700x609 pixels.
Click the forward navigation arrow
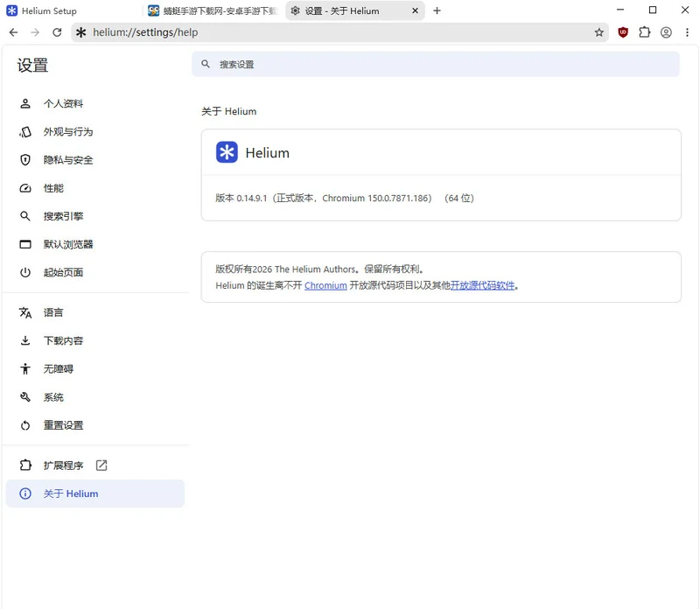[35, 32]
